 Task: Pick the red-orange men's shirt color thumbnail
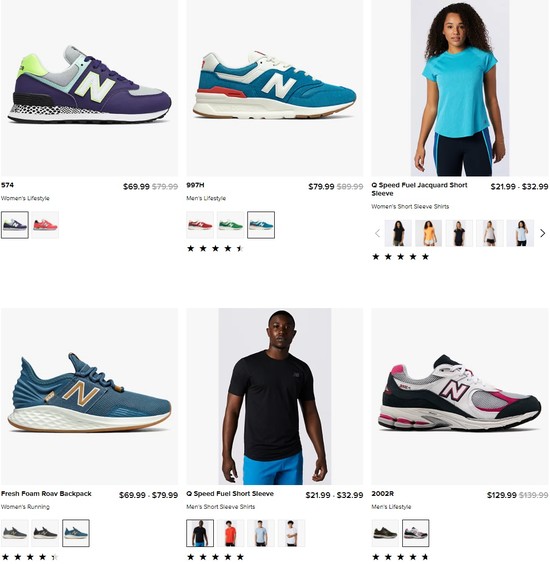coord(231,533)
